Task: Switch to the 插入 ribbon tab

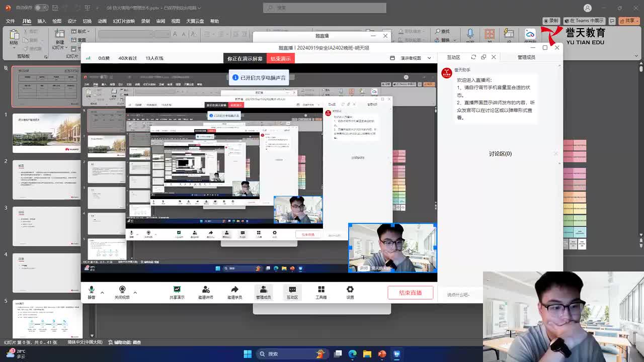Action: point(42,21)
